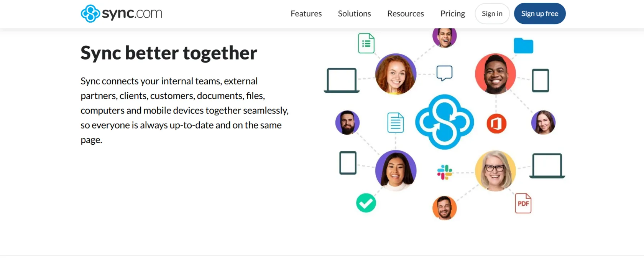Click the avatar of woman with glasses
Image resolution: width=644 pixels, height=269 pixels.
(495, 171)
